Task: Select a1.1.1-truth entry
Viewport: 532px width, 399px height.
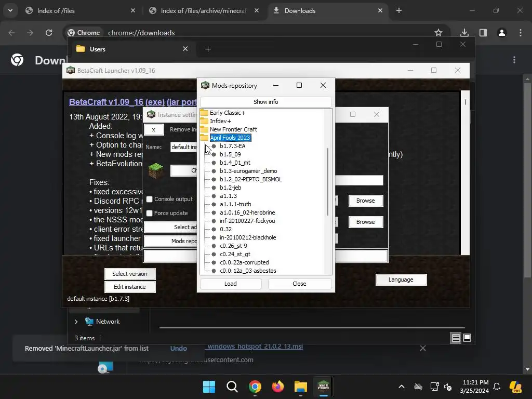Action: (x=235, y=204)
